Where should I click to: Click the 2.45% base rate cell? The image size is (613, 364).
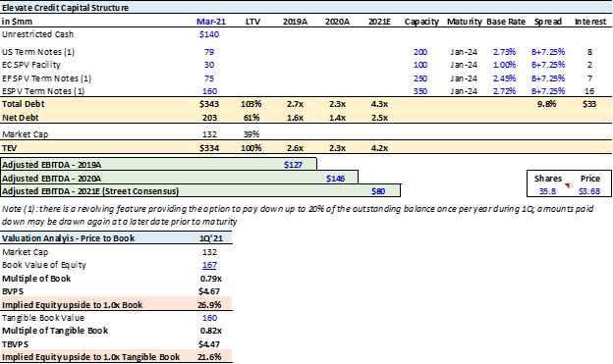click(x=504, y=78)
